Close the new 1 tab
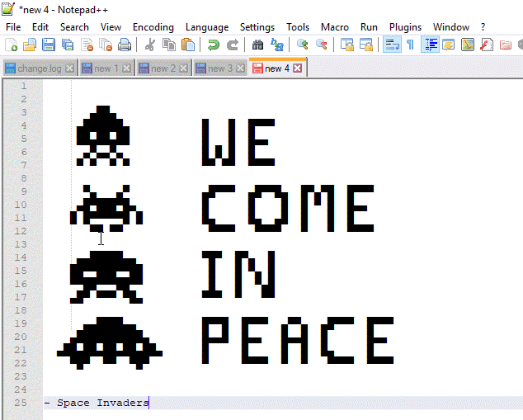This screenshot has width=523, height=420. click(x=126, y=68)
